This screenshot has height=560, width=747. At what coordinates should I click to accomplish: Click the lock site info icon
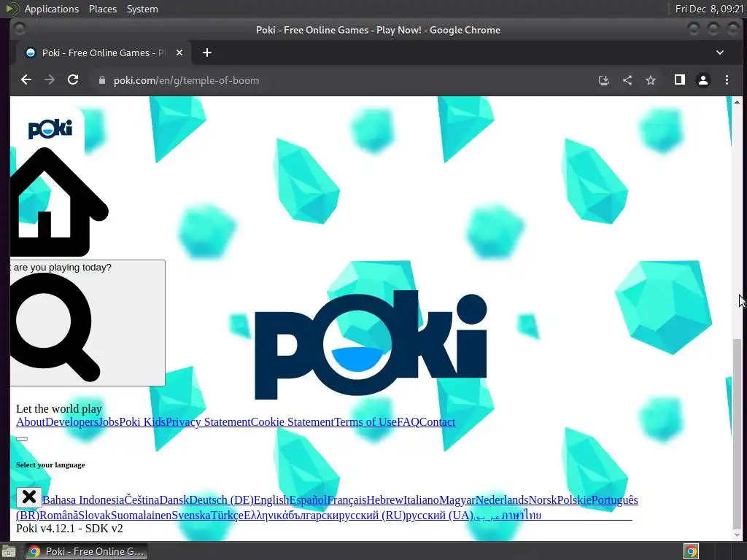(x=101, y=80)
